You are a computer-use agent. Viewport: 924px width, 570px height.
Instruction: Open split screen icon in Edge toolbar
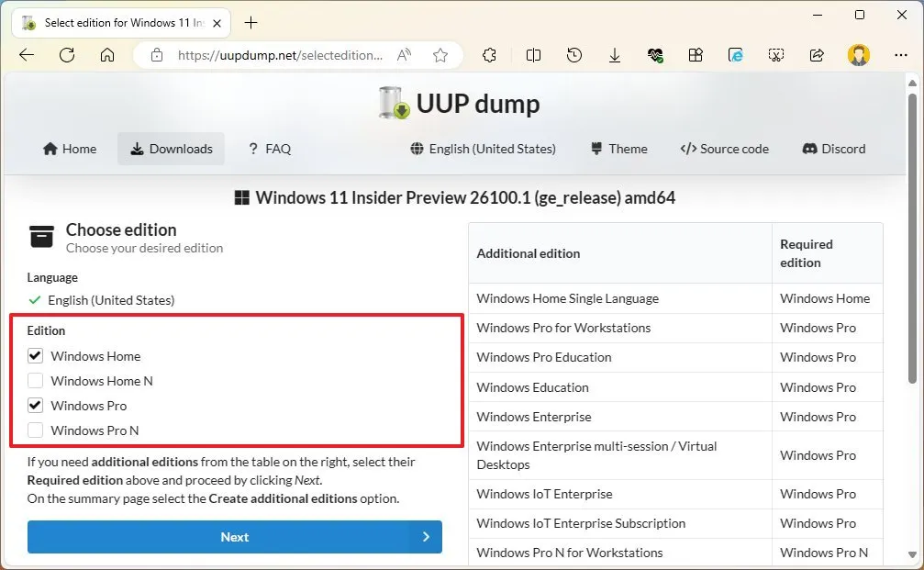coord(533,55)
